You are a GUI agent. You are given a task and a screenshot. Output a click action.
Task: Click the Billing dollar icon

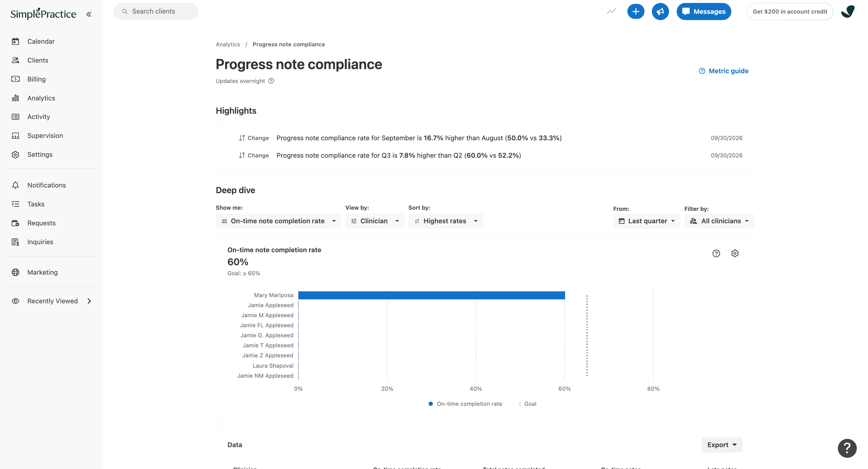(15, 79)
